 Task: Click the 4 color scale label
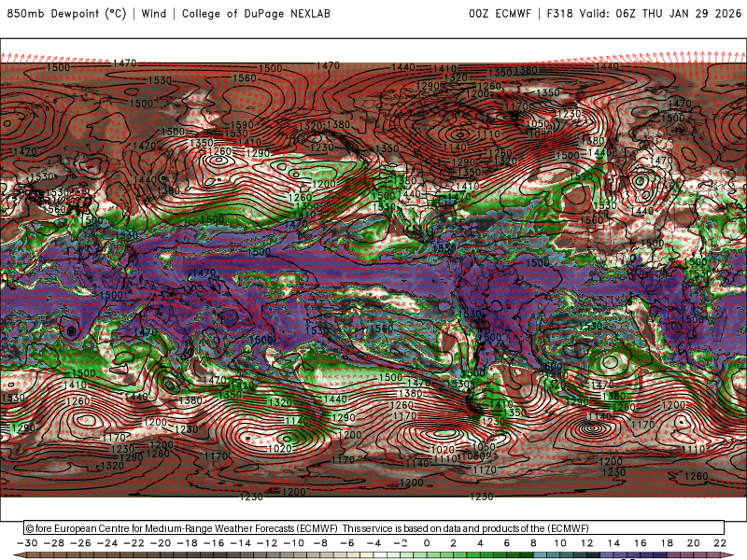point(480,543)
